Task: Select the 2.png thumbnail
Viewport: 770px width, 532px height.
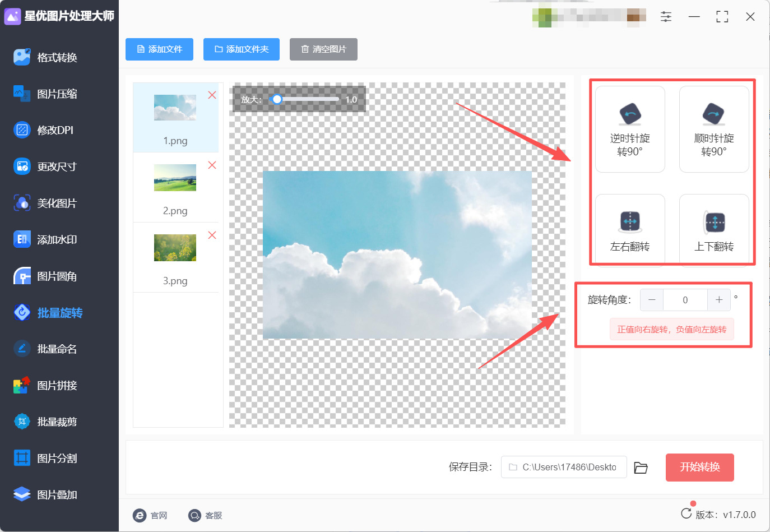Action: point(175,178)
